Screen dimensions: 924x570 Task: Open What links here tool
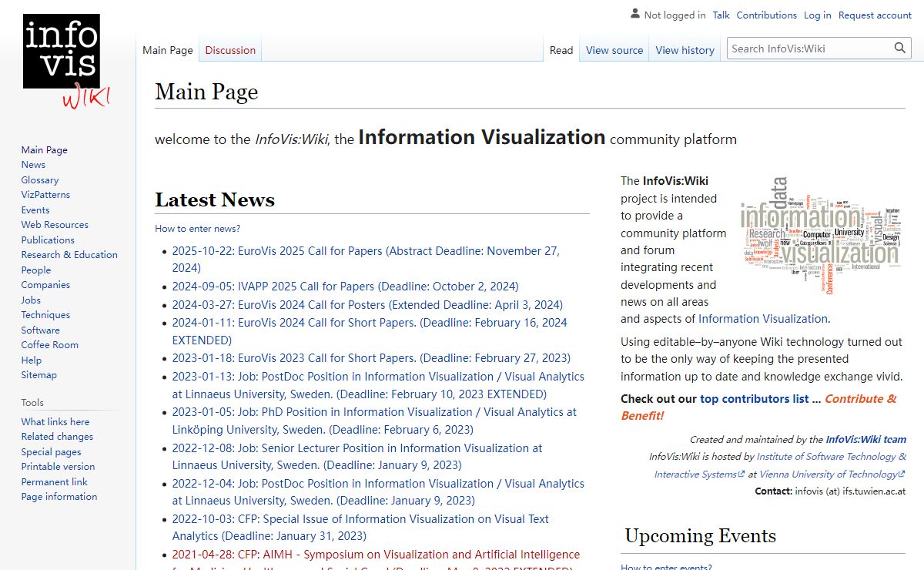pos(55,421)
